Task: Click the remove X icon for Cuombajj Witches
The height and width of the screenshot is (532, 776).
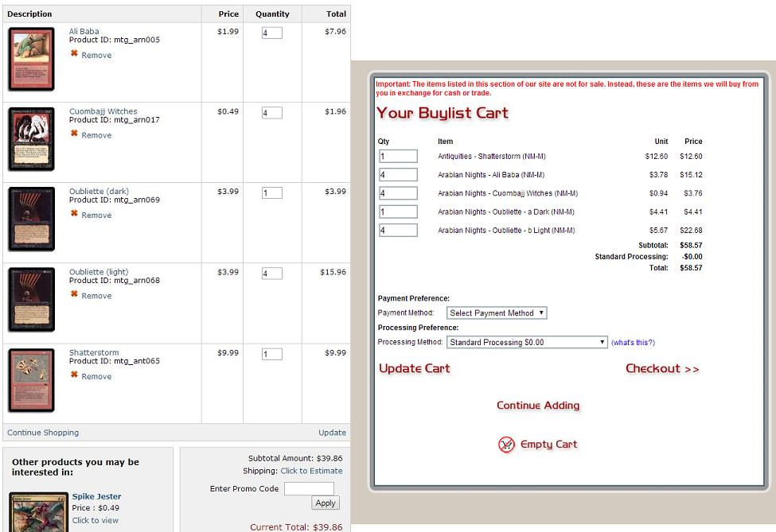Action: pyautogui.click(x=74, y=134)
